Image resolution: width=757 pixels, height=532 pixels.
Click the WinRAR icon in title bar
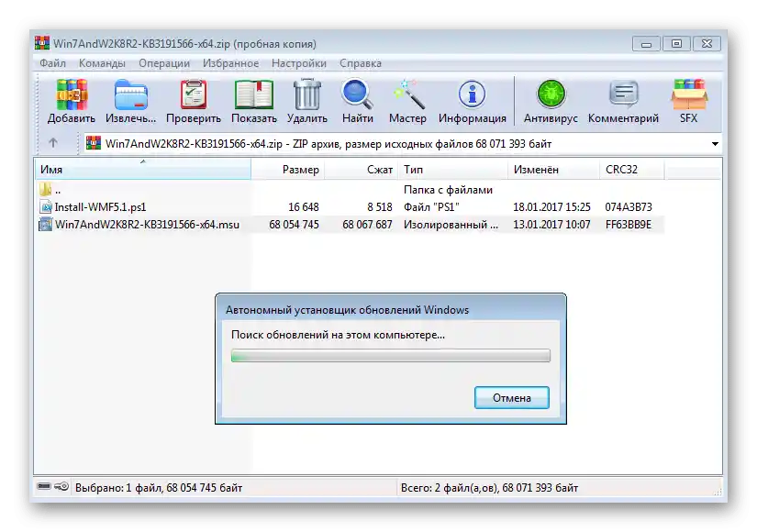pyautogui.click(x=42, y=43)
